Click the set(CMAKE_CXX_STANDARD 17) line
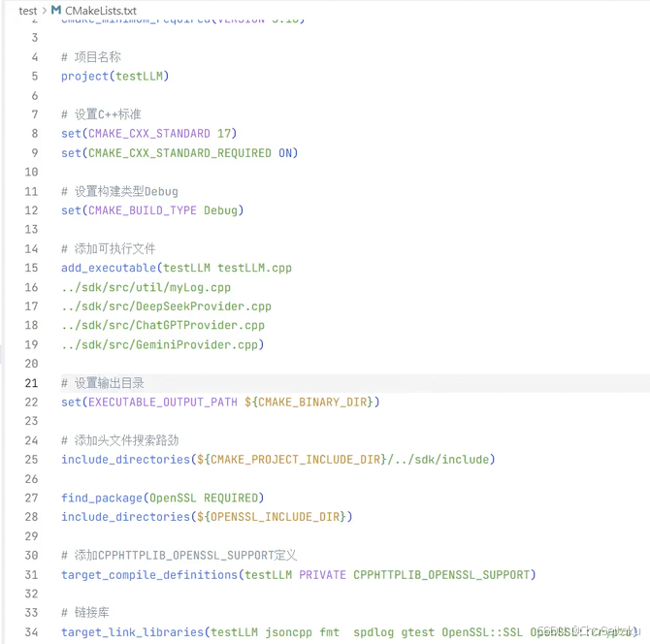The width and height of the screenshot is (650, 644). click(x=148, y=134)
